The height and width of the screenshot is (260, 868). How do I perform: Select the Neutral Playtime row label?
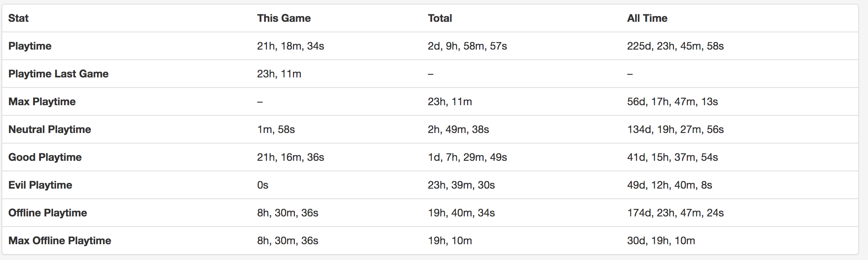(x=50, y=129)
